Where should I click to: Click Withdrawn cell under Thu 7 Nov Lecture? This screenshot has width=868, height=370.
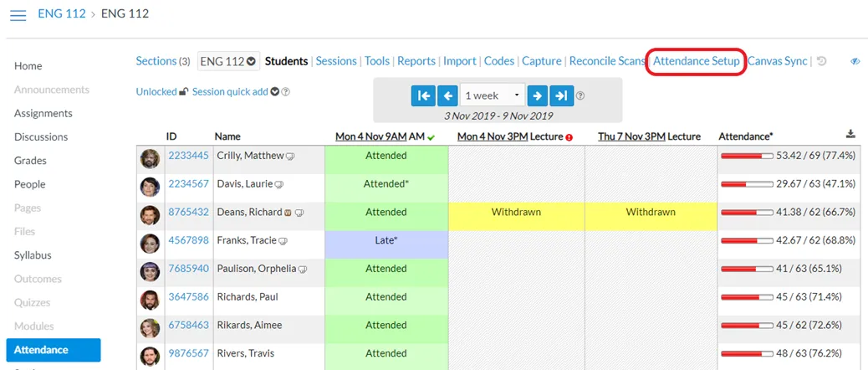(x=651, y=215)
